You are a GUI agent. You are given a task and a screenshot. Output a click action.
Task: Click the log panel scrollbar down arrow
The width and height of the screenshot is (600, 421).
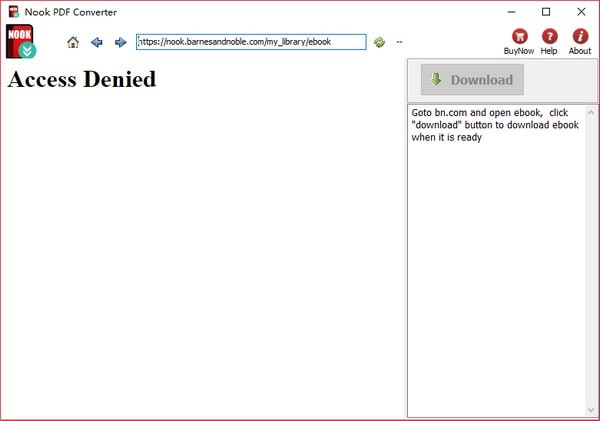pos(591,410)
